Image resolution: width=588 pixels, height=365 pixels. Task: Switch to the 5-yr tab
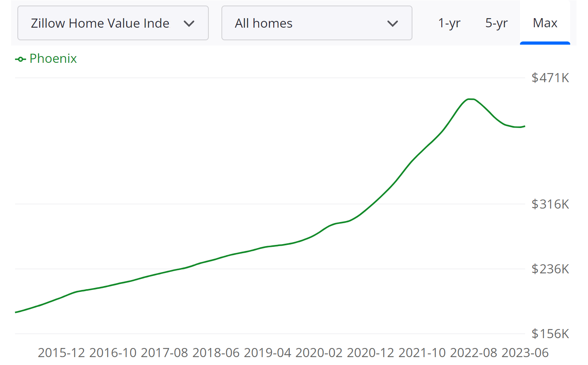click(x=496, y=23)
